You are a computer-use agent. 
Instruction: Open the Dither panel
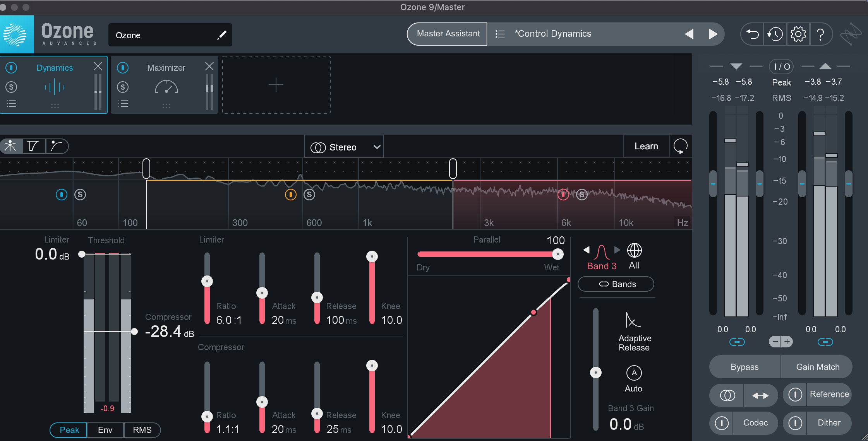829,423
